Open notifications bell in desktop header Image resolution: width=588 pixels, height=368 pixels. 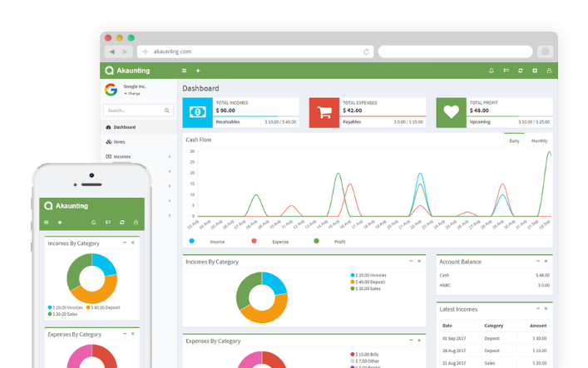[492, 71]
